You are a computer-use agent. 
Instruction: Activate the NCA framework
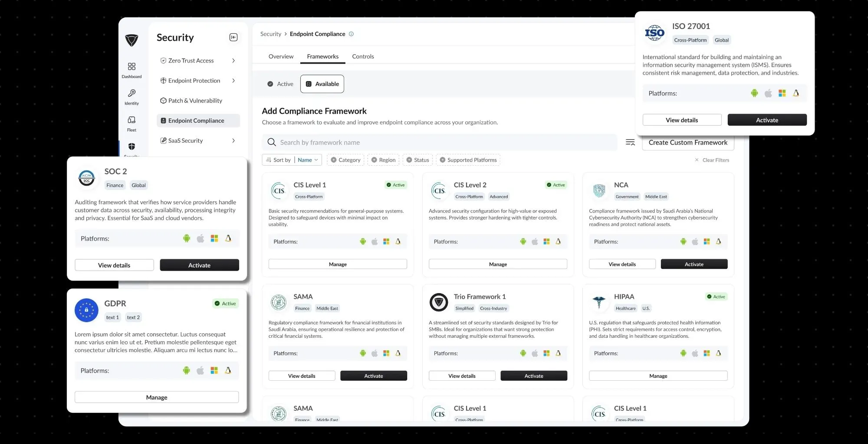pyautogui.click(x=694, y=264)
